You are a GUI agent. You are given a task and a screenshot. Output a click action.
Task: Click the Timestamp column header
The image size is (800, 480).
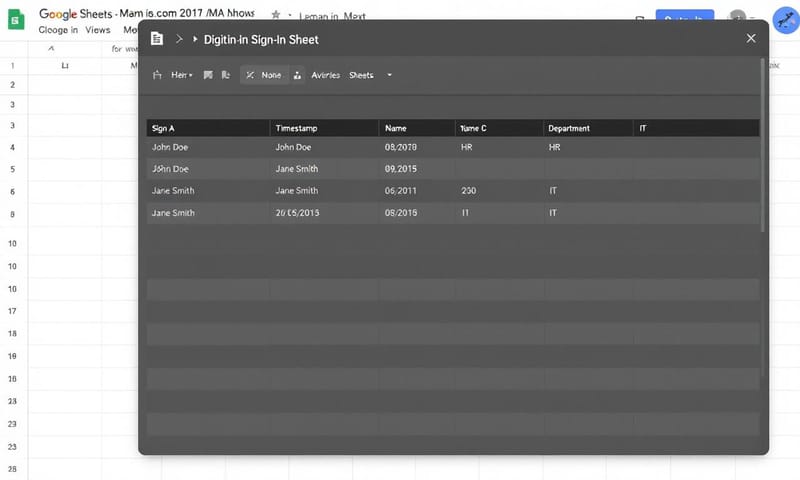(297, 128)
